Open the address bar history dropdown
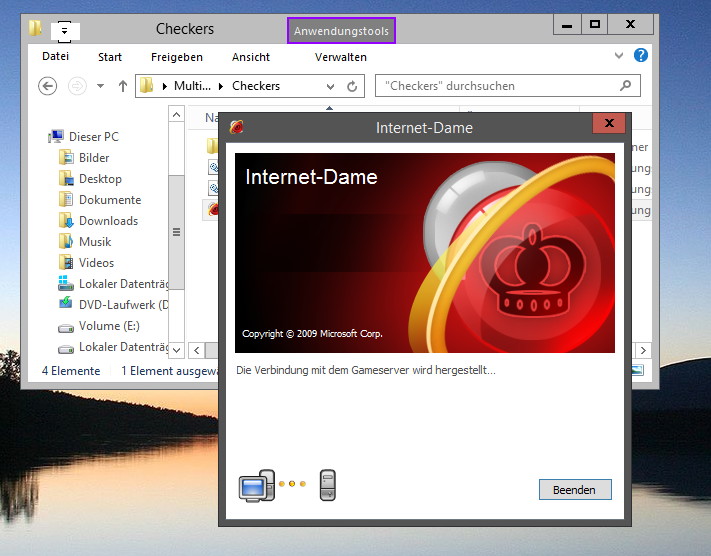The width and height of the screenshot is (711, 556). click(x=330, y=86)
